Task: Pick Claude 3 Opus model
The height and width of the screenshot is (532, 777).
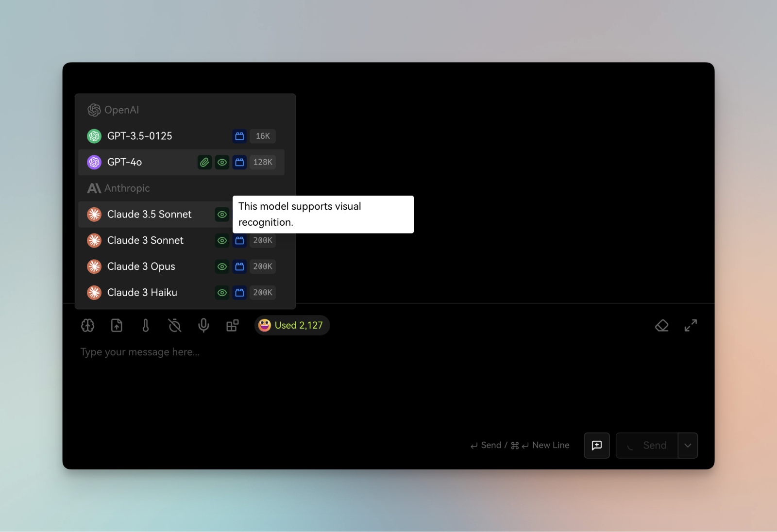Action: pyautogui.click(x=181, y=266)
